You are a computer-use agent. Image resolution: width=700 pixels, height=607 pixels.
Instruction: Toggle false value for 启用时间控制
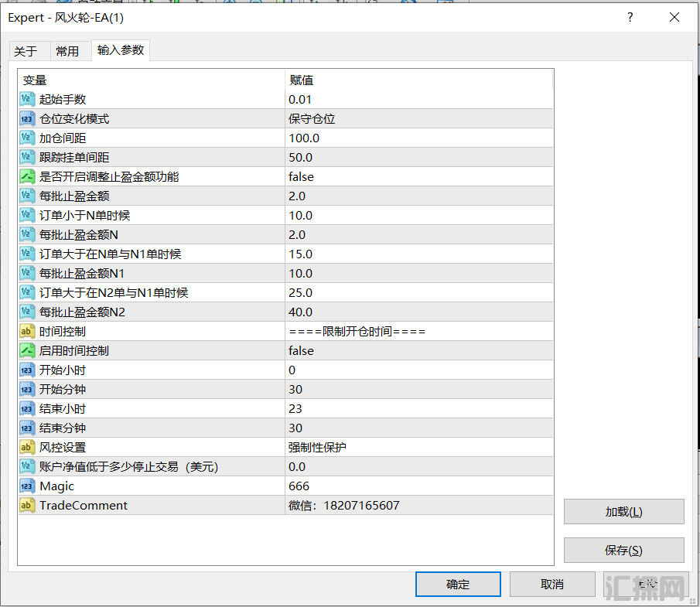[x=418, y=351]
